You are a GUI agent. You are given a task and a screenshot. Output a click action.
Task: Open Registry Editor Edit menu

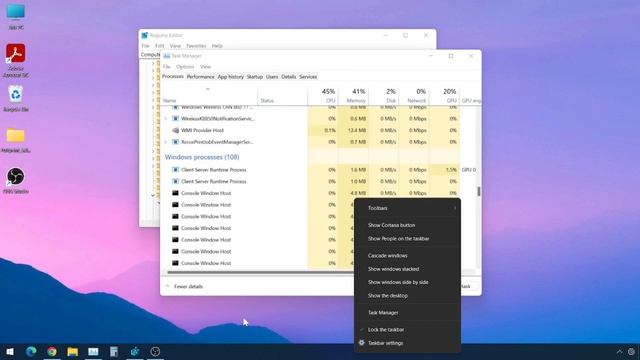click(x=160, y=46)
